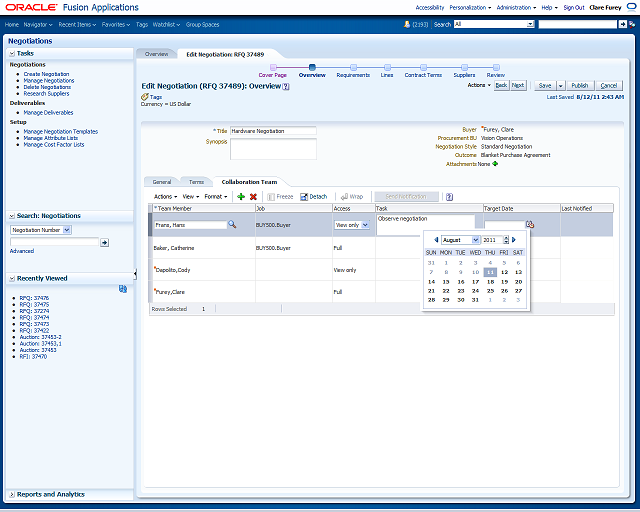640x512 pixels.
Task: Click the Tags icon under the heading
Action: pos(144,97)
